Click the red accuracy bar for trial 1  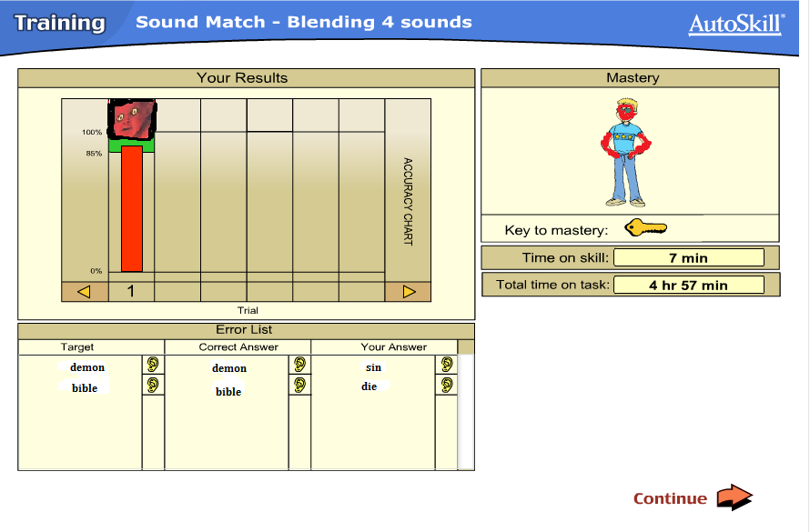132,208
